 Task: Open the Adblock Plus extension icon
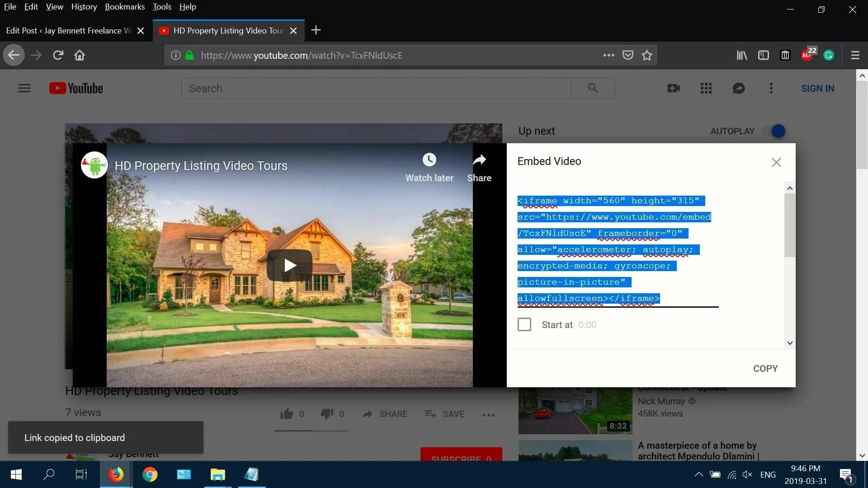pos(807,55)
